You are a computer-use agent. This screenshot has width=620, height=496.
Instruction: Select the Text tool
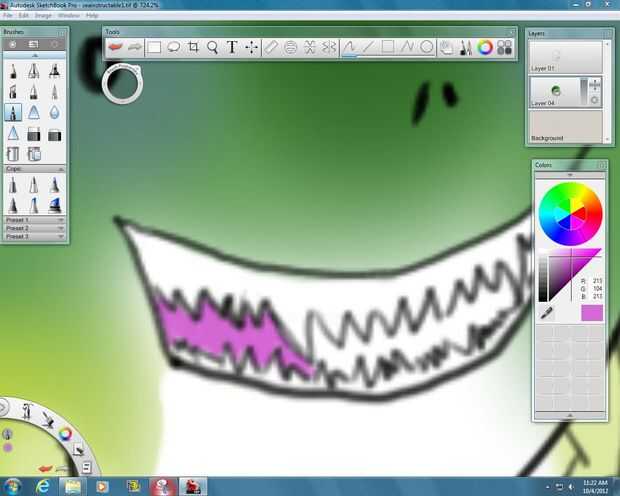click(x=232, y=47)
